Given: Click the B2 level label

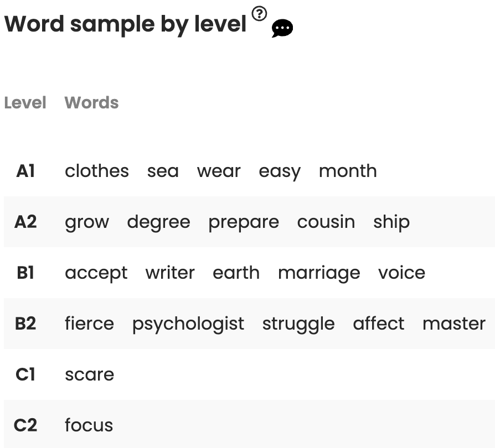Looking at the screenshot, I should tap(25, 324).
